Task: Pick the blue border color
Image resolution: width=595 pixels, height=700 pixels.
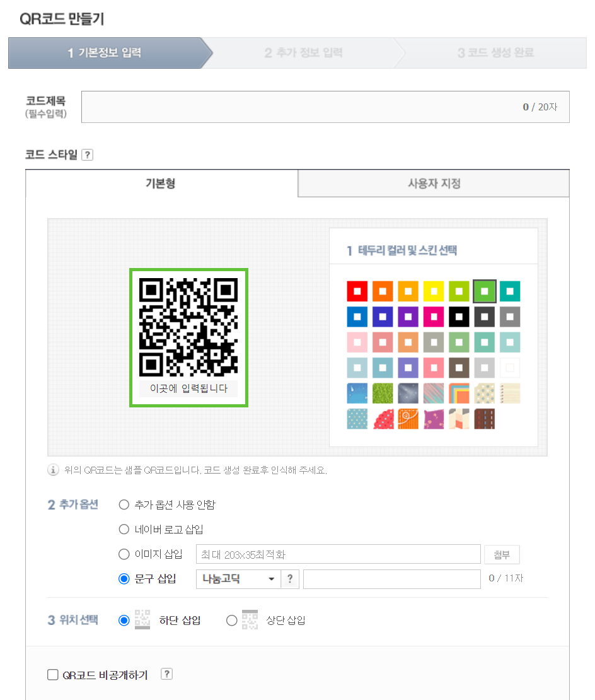Action: click(x=357, y=317)
